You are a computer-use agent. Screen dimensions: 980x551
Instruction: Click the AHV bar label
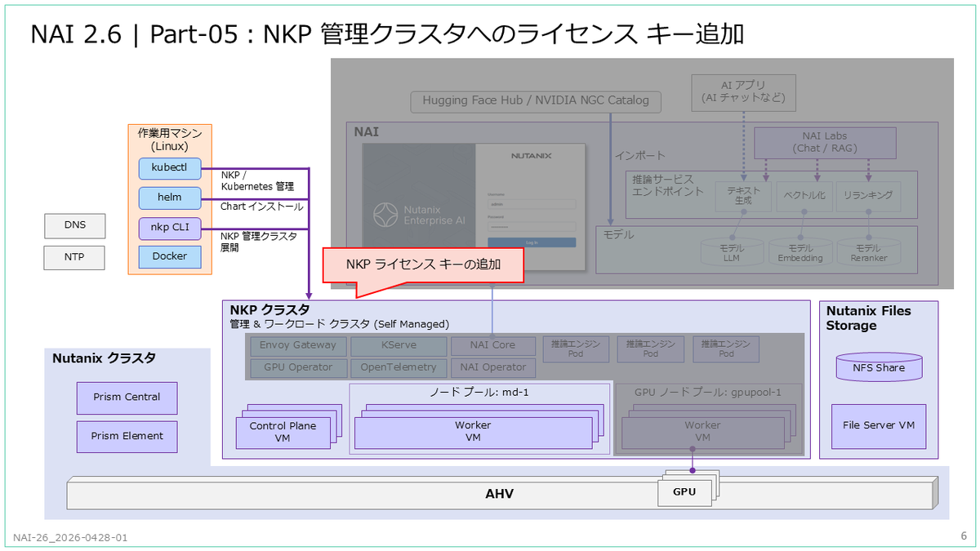(500, 494)
